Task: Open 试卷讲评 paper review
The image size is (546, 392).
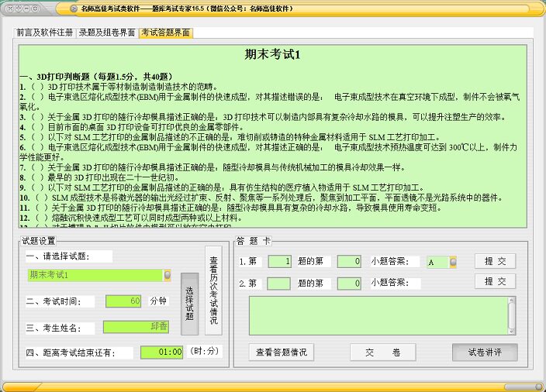Action: click(485, 352)
